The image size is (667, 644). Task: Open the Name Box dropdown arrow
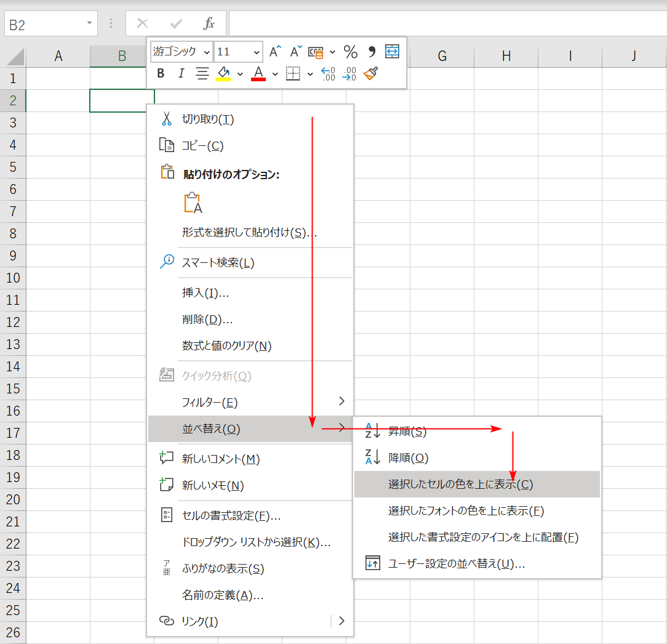pyautogui.click(x=90, y=23)
